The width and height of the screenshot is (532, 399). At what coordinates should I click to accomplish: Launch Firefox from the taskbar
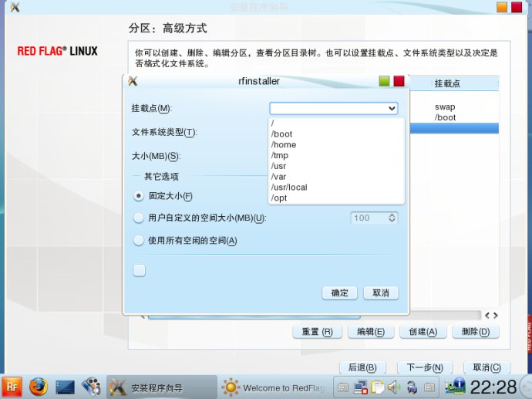tap(39, 386)
